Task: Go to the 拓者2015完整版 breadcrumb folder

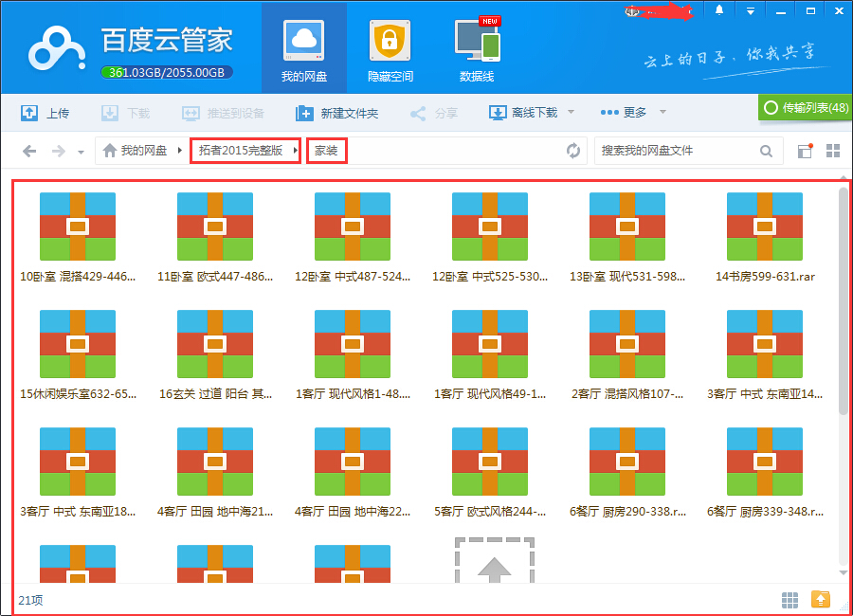Action: (x=241, y=150)
